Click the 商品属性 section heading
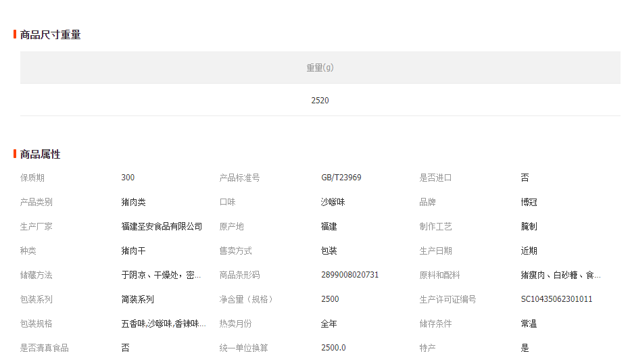630x364 pixels. (40, 154)
